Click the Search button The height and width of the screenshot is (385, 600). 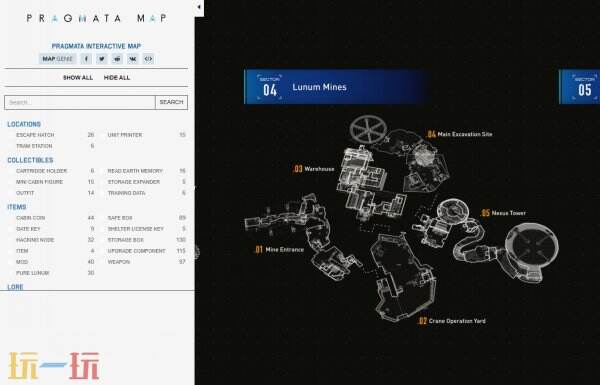tap(171, 102)
